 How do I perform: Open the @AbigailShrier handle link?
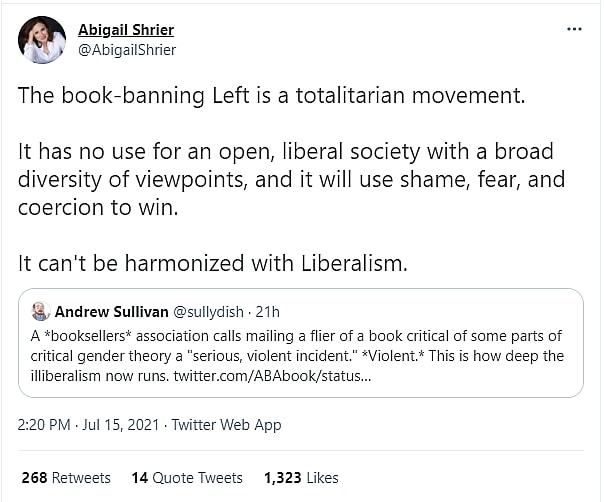tap(126, 50)
